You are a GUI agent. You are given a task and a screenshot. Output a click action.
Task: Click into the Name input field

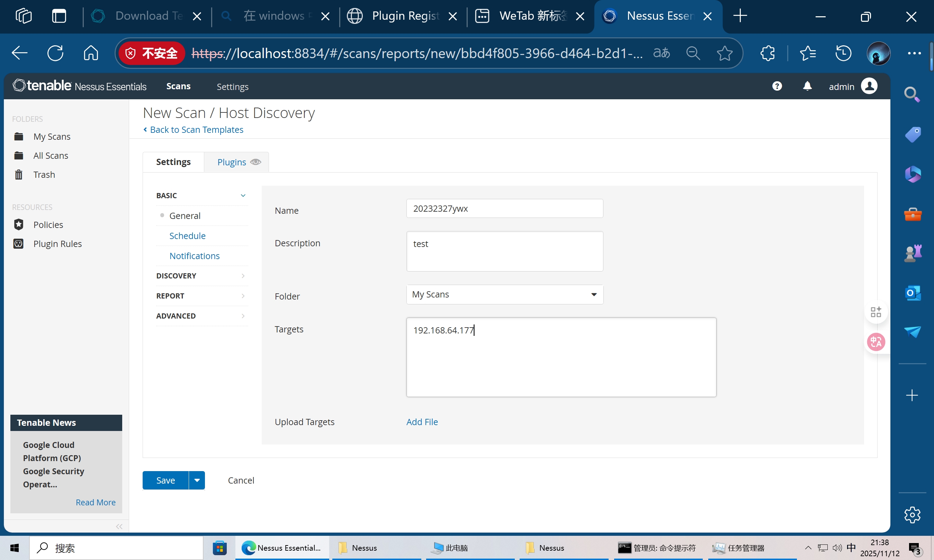504,209
